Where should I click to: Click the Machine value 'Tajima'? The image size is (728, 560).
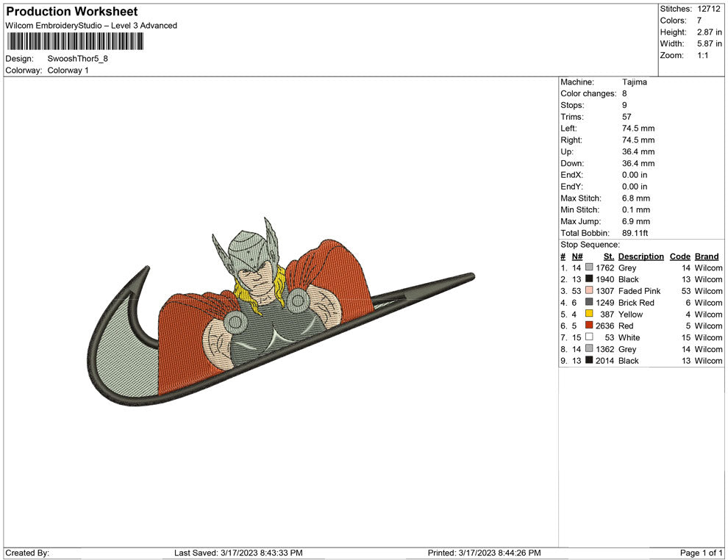634,82
